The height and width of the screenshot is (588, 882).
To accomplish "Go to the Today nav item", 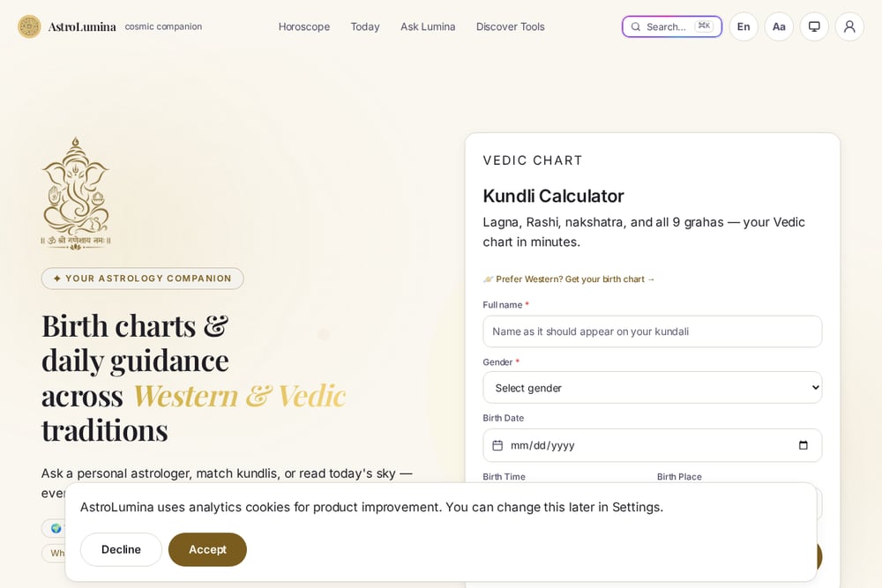I will [365, 26].
